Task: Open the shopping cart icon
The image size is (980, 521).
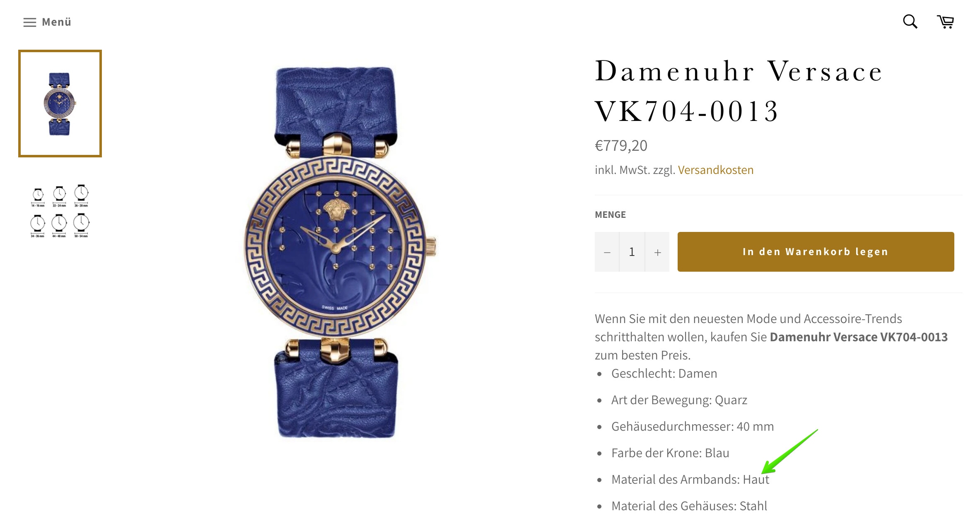Action: (946, 22)
